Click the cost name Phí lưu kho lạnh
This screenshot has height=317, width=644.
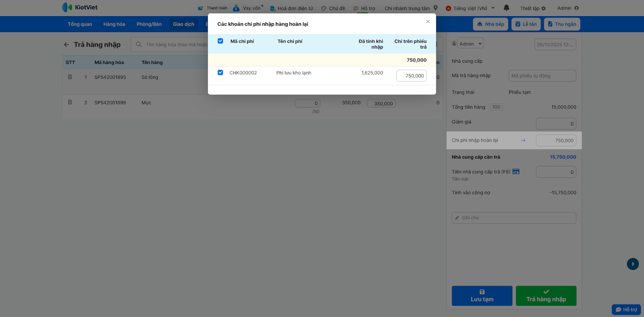pos(294,73)
